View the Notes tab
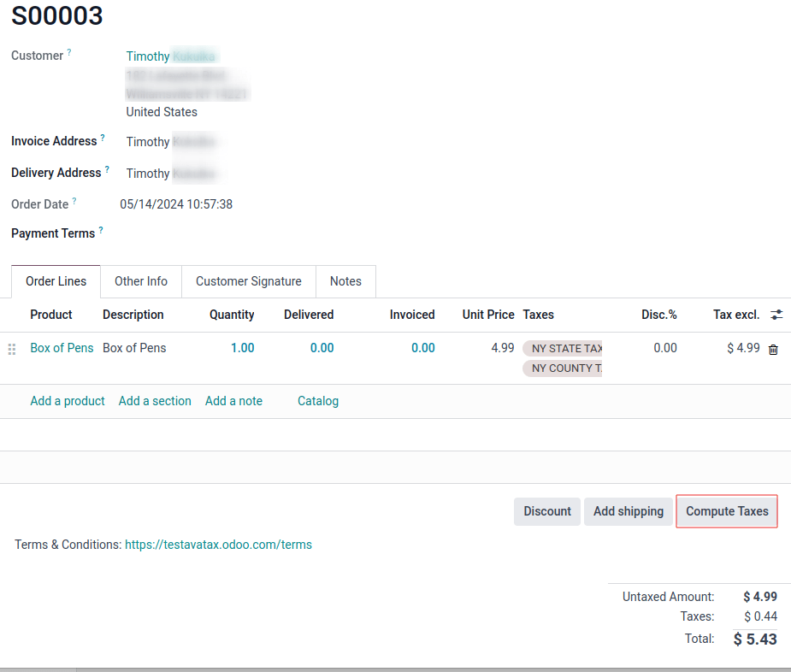Viewport: 791px width, 672px height. coord(345,280)
